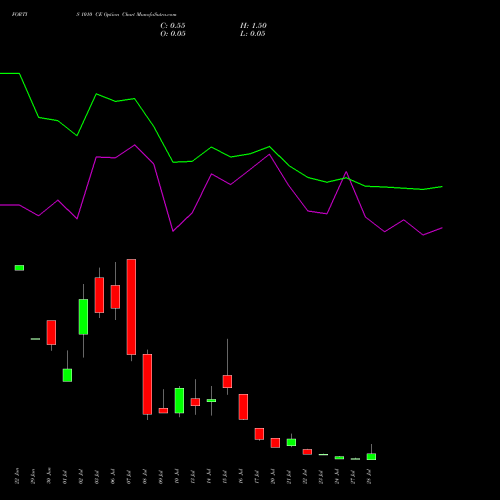
Task: Click the green candle above 01 Jul
Action: click(67, 375)
